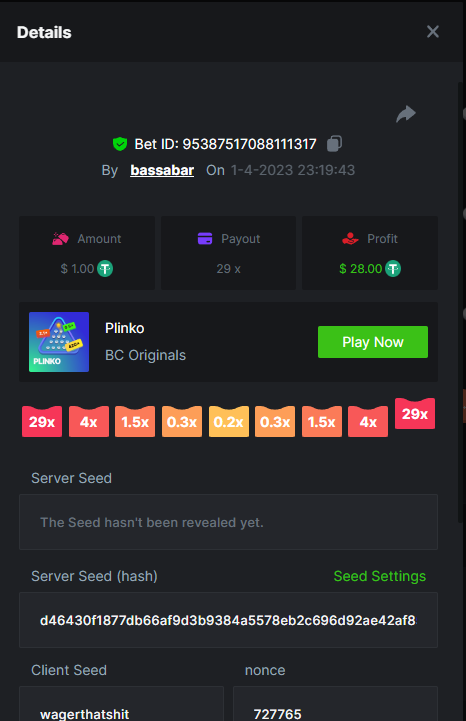Click the share arrow icon
Viewport: 466px width, 721px height.
[x=406, y=114]
